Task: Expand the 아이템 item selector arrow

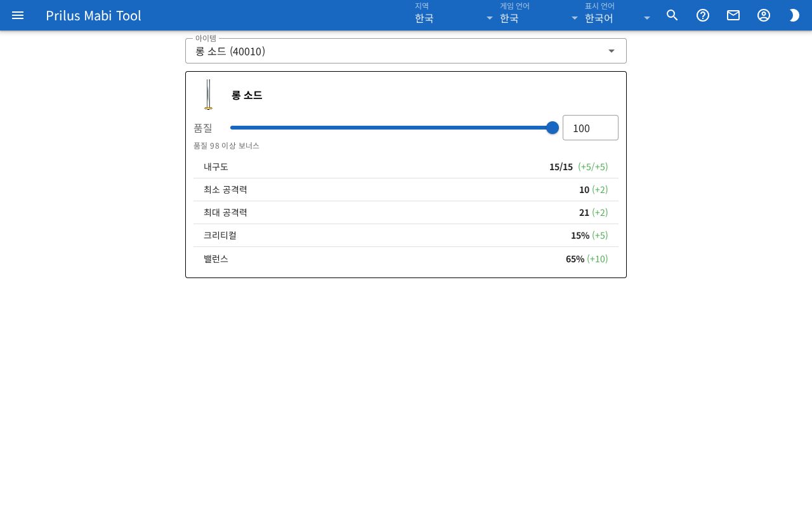Action: (612, 51)
